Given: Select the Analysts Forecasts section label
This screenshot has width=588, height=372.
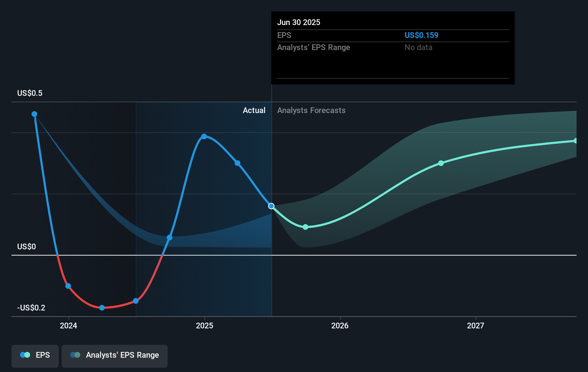Looking at the screenshot, I should [311, 110].
